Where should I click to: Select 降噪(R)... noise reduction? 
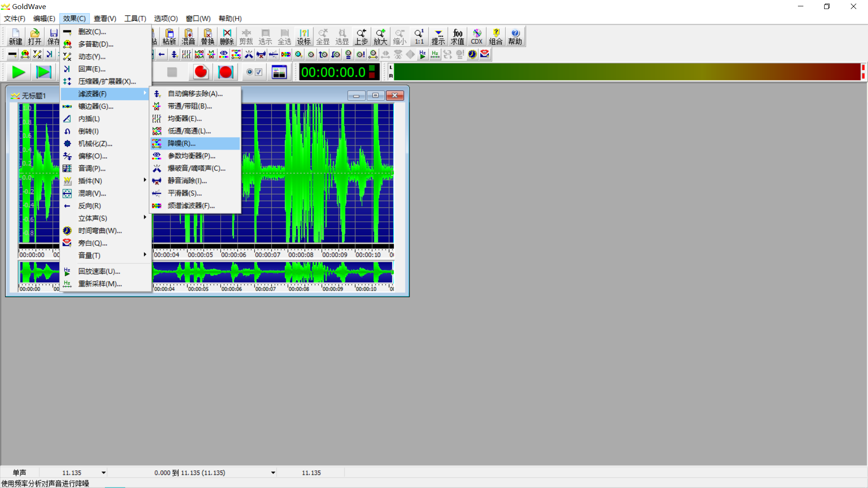pyautogui.click(x=195, y=143)
